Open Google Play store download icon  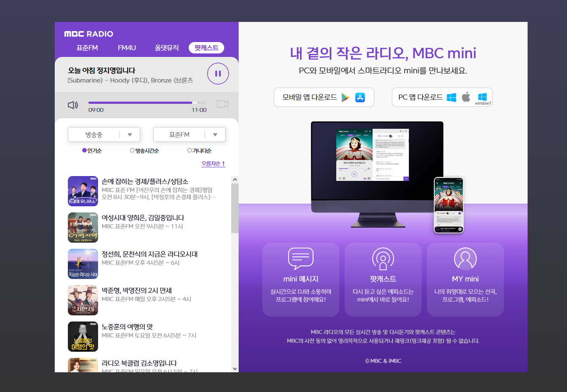click(x=346, y=97)
